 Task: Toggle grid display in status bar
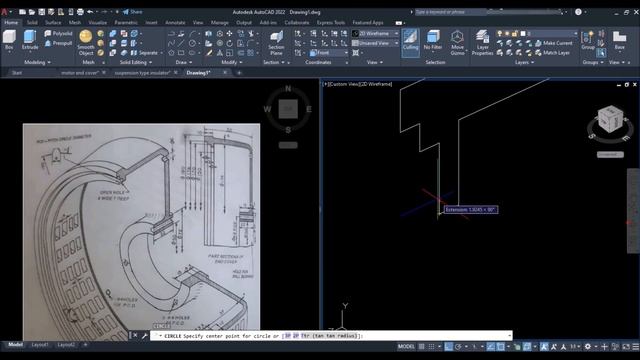tap(422, 347)
